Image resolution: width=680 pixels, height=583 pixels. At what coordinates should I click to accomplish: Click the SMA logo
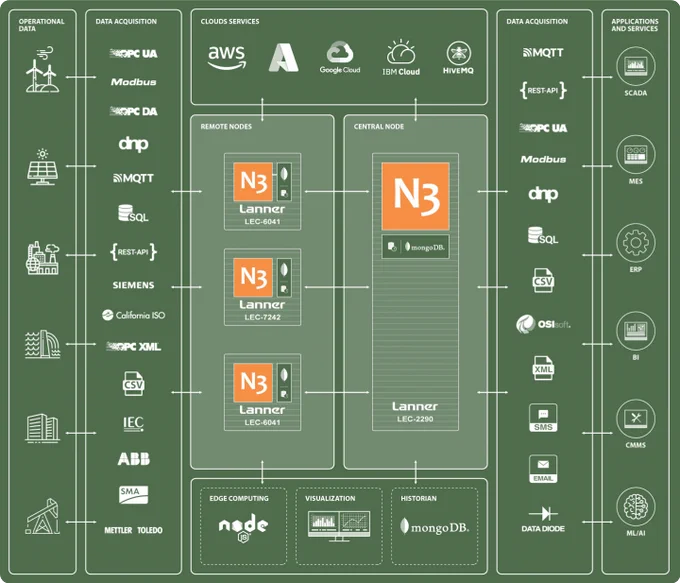[x=134, y=495]
